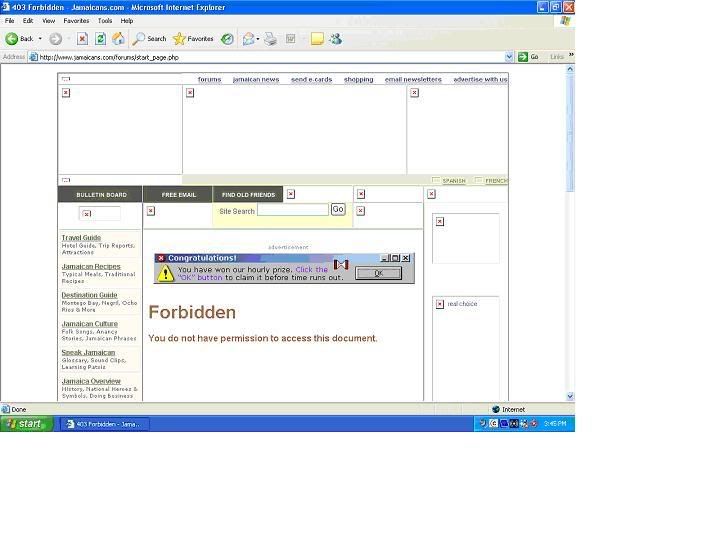Open the Tools menu
This screenshot has height=545, width=714.
[105, 21]
